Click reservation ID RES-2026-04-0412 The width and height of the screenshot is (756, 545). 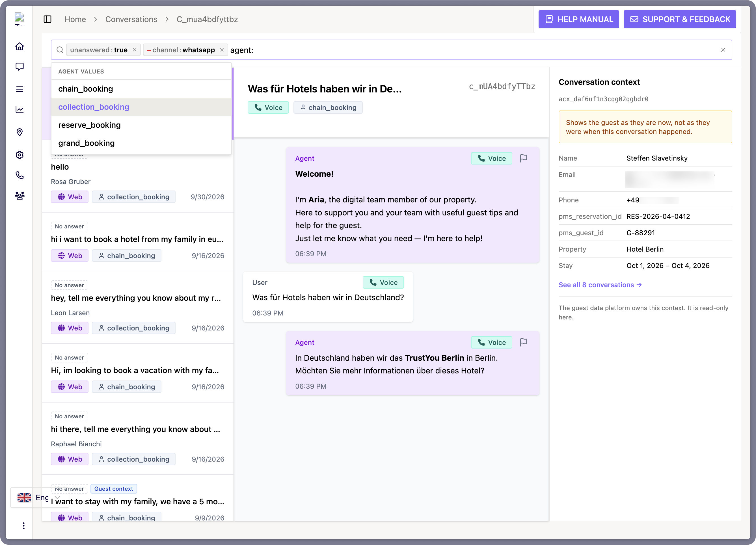click(658, 216)
